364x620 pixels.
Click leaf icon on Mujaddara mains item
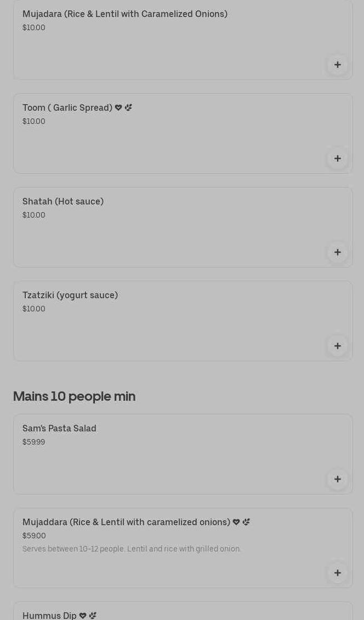click(246, 522)
